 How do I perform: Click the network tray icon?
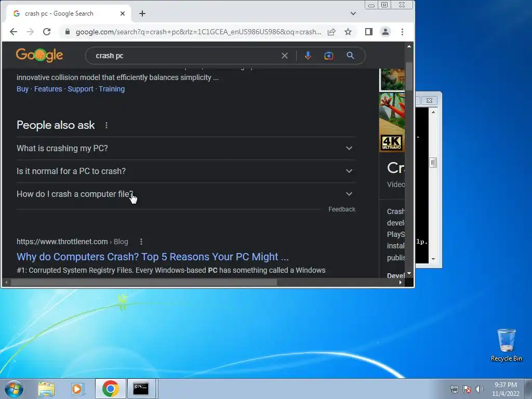[455, 389]
